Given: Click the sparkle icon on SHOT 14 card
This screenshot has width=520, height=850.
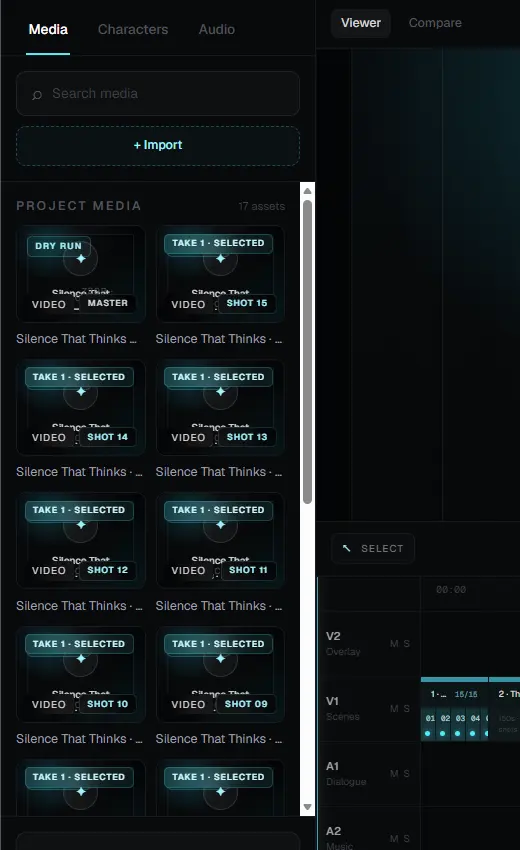Looking at the screenshot, I should [81, 391].
